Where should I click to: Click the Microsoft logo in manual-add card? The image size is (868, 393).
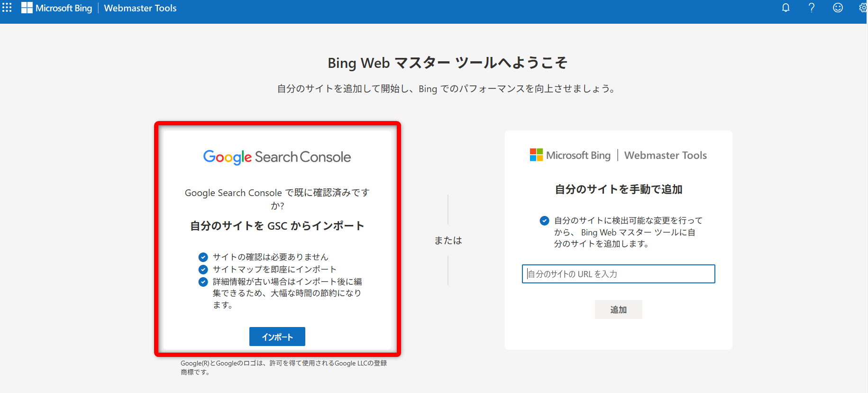pyautogui.click(x=536, y=155)
